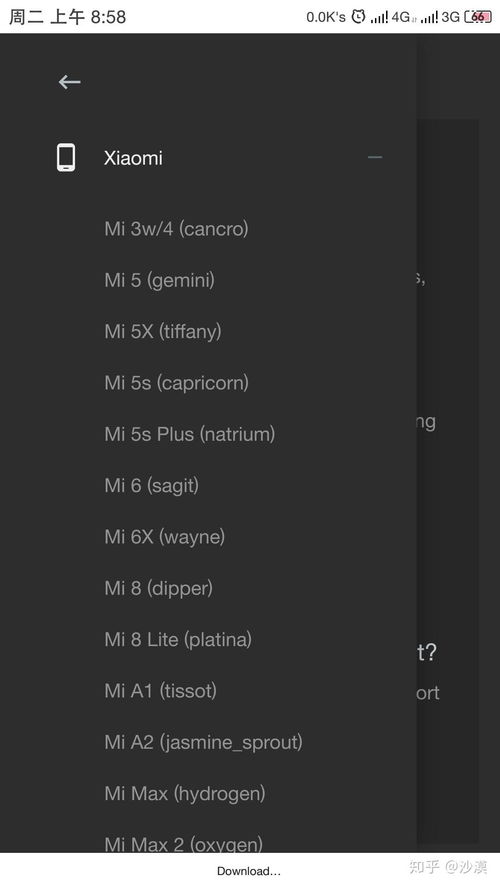The width and height of the screenshot is (500, 888).
Task: Pick Mi 5s Plus (natrium)
Action: (x=190, y=434)
